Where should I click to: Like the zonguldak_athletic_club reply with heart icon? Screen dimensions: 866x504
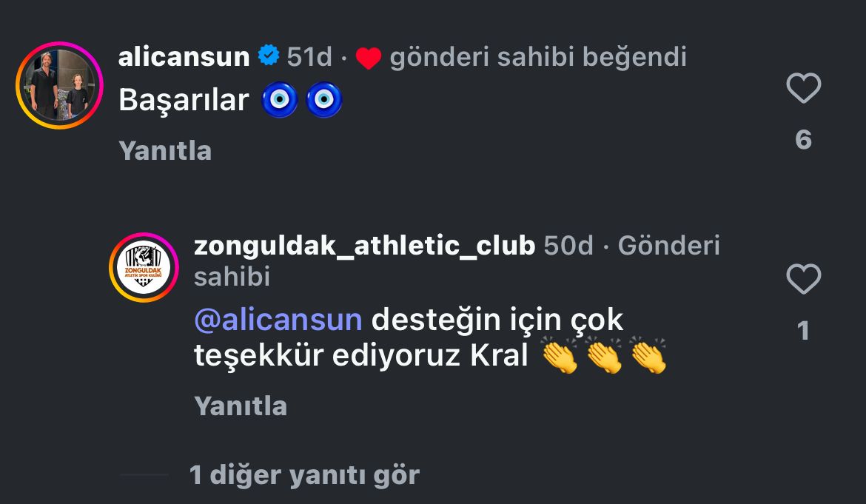coord(804,279)
